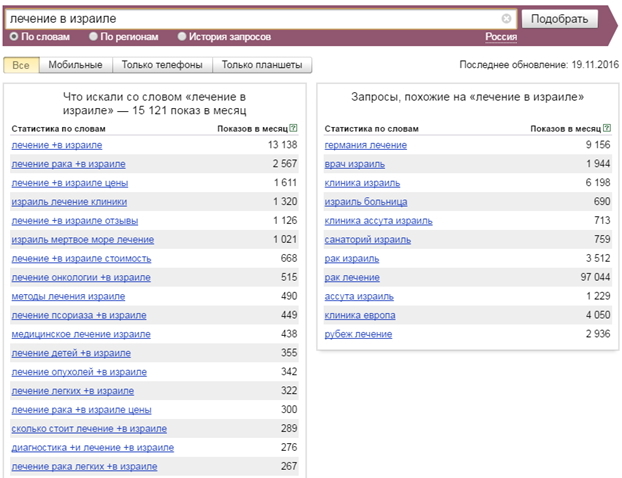Select 'История запросов' radio button
The image size is (622, 478).
pos(182,37)
